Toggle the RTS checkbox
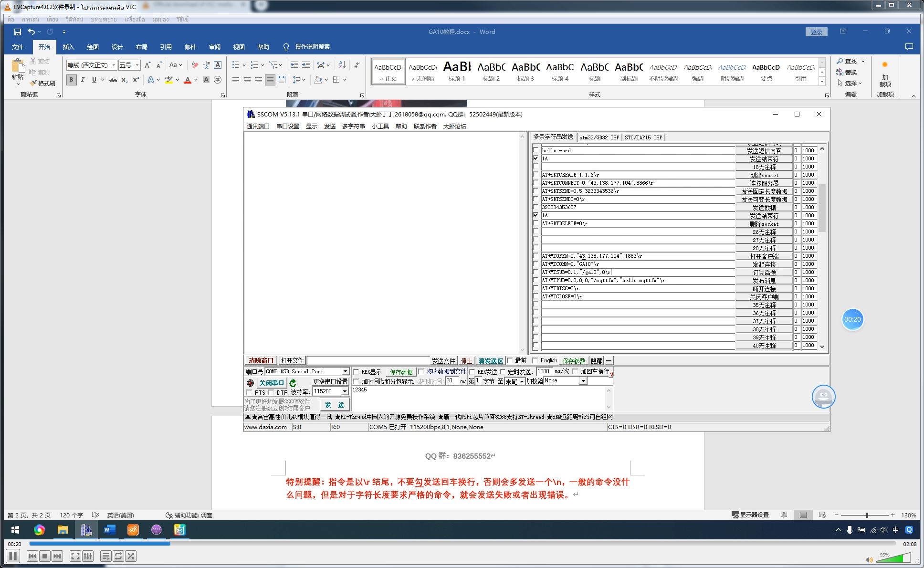Image resolution: width=924 pixels, height=568 pixels. point(249,392)
